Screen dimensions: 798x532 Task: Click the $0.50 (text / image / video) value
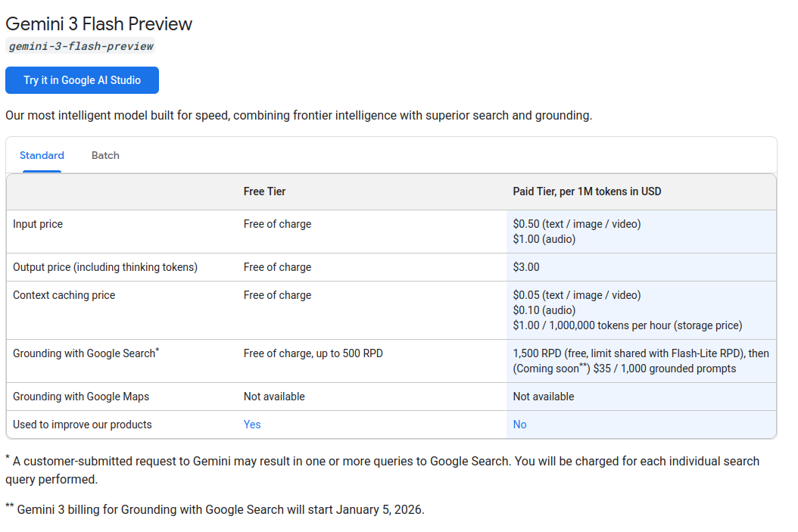pos(577,224)
